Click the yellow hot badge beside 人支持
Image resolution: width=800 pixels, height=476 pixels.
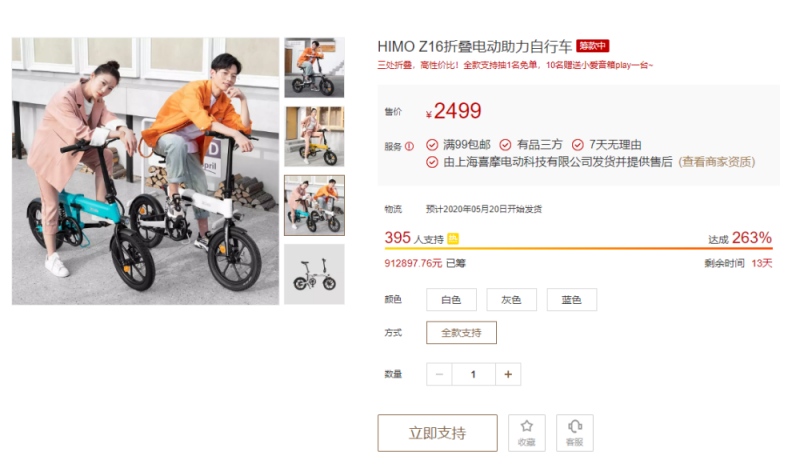453,239
